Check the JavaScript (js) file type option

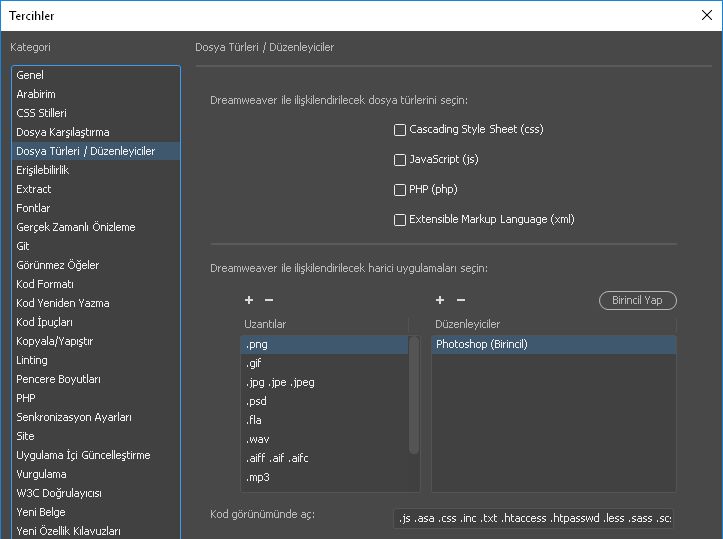[400, 160]
